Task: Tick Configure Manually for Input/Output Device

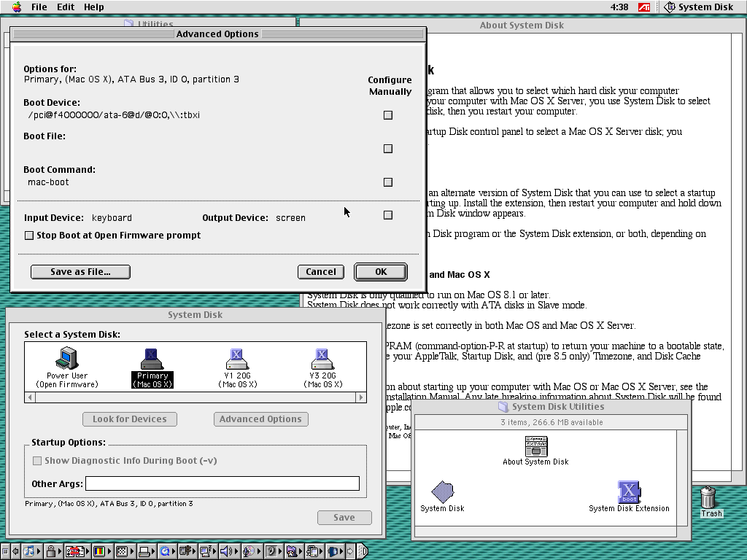Action: coord(388,215)
